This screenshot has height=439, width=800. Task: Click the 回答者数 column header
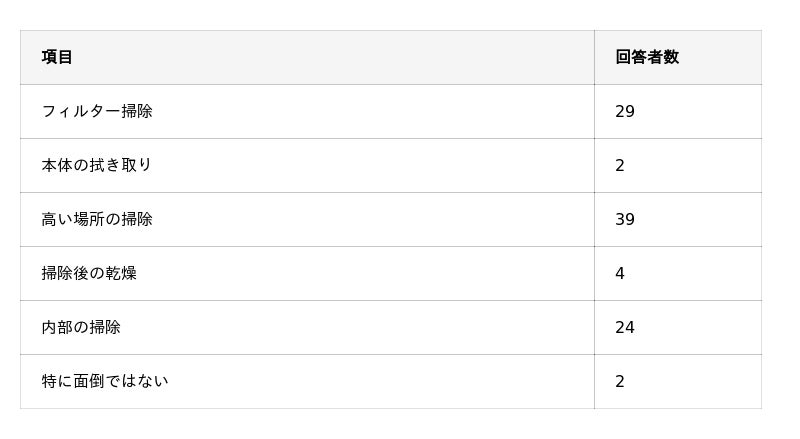tap(647, 57)
